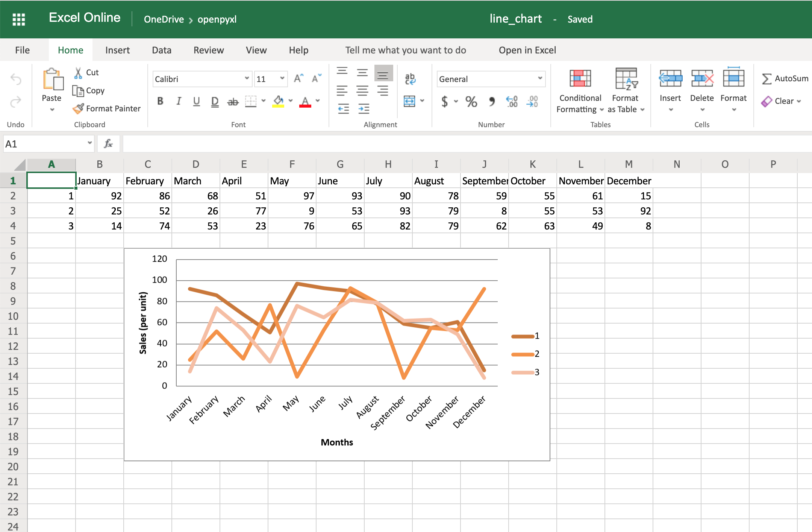The image size is (812, 532).
Task: Click Open in Excel button
Action: (527, 50)
